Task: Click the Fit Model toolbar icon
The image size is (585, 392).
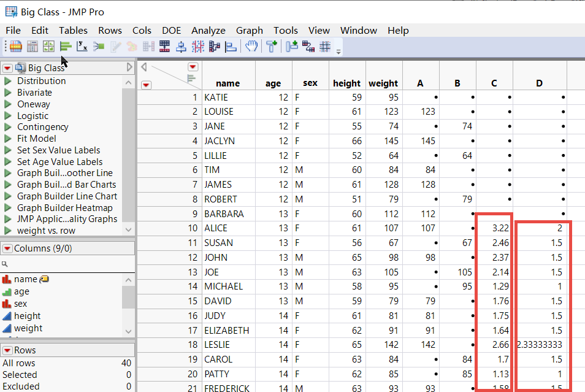Action: (x=99, y=46)
